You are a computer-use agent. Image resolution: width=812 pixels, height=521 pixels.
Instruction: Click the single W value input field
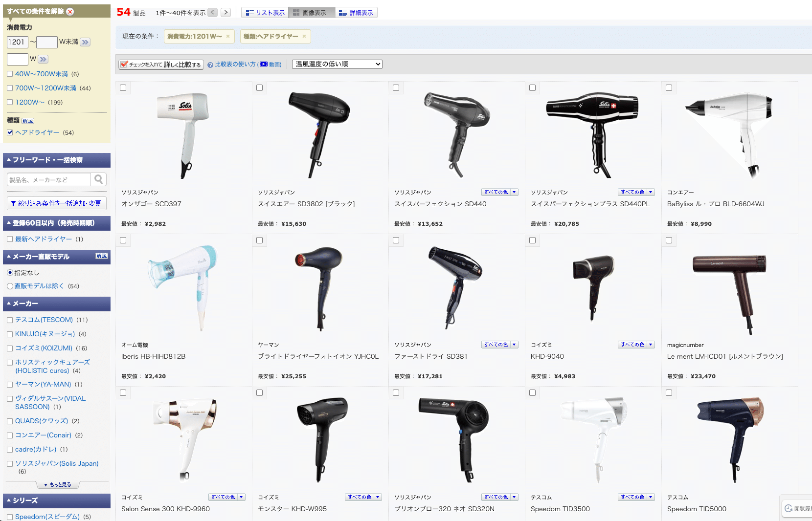[17, 59]
